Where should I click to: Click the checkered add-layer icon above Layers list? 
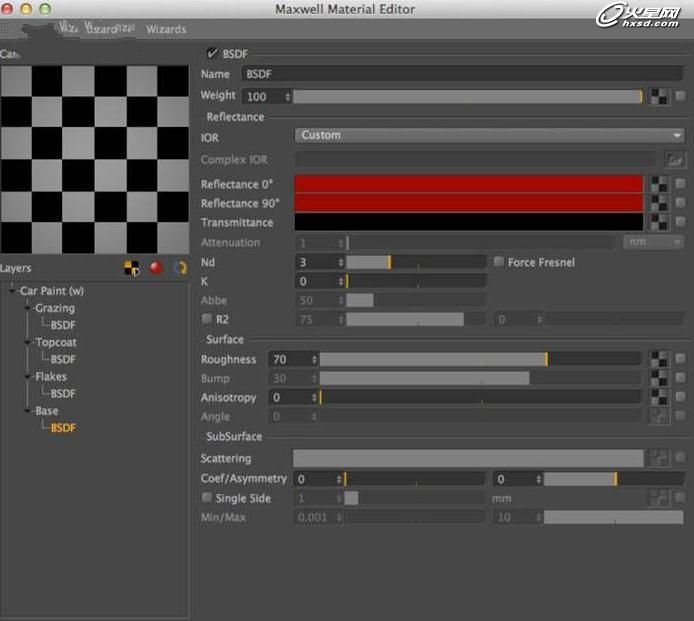click(131, 268)
